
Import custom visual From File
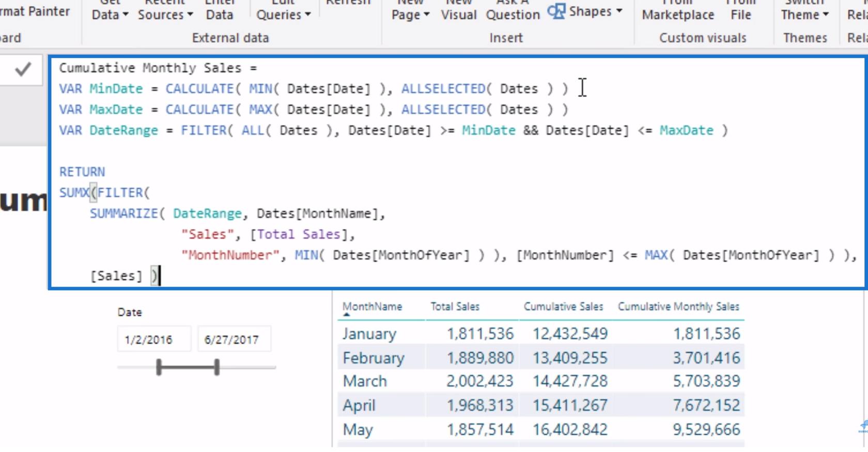[741, 10]
